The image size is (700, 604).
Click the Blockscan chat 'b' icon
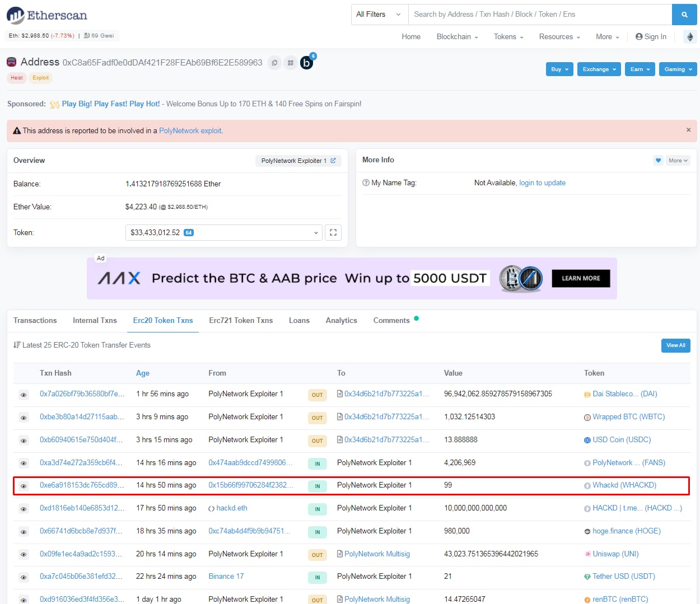(306, 63)
